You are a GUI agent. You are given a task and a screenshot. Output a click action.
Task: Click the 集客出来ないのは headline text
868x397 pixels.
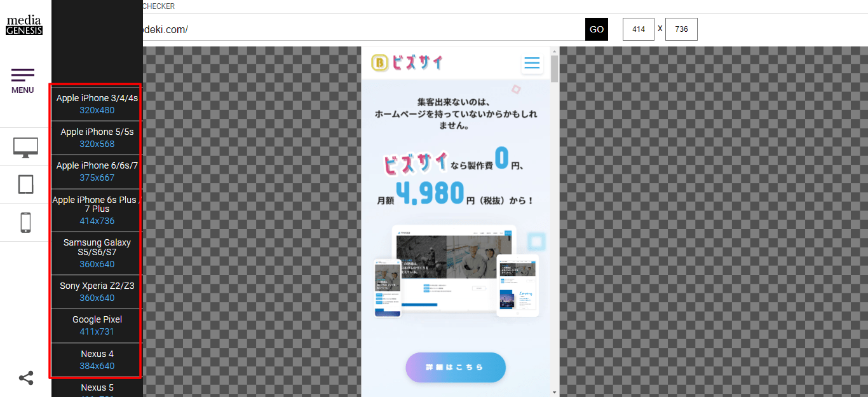click(x=456, y=114)
